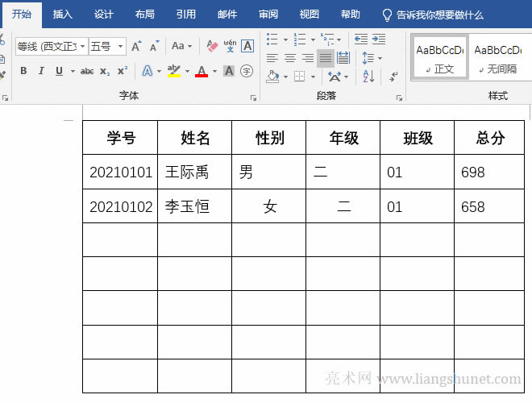Increase paragraph indent
The width and height of the screenshot is (532, 403).
379,39
